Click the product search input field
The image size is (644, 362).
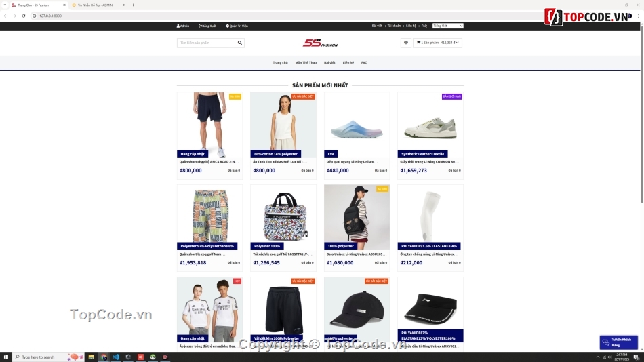(207, 43)
